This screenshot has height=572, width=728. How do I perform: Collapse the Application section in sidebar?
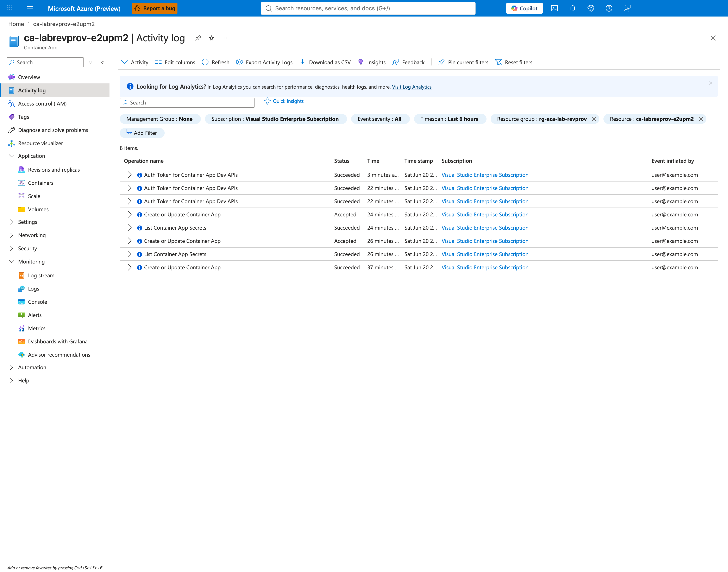[x=11, y=156]
